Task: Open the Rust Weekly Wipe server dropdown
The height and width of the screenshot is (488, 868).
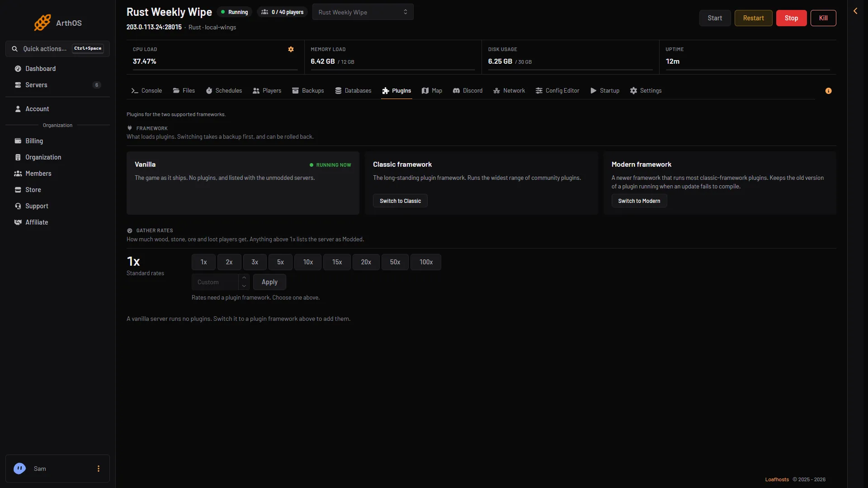Action: 363,12
